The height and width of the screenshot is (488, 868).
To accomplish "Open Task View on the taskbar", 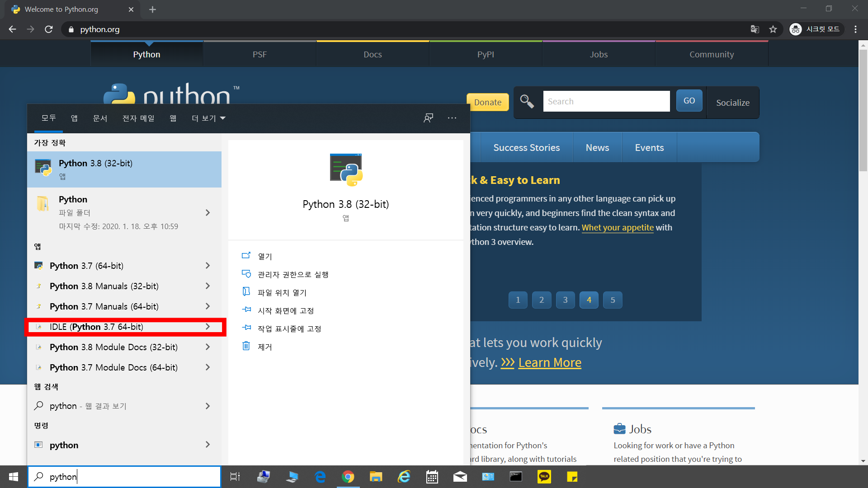I will tap(235, 477).
